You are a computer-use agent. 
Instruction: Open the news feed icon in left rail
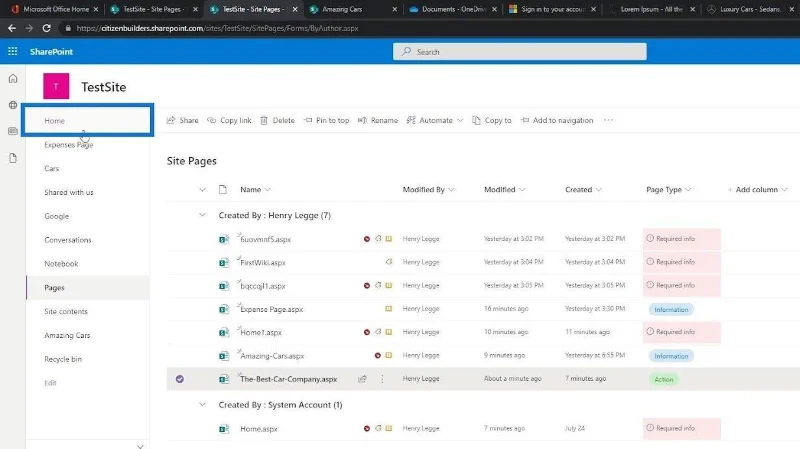(x=13, y=132)
